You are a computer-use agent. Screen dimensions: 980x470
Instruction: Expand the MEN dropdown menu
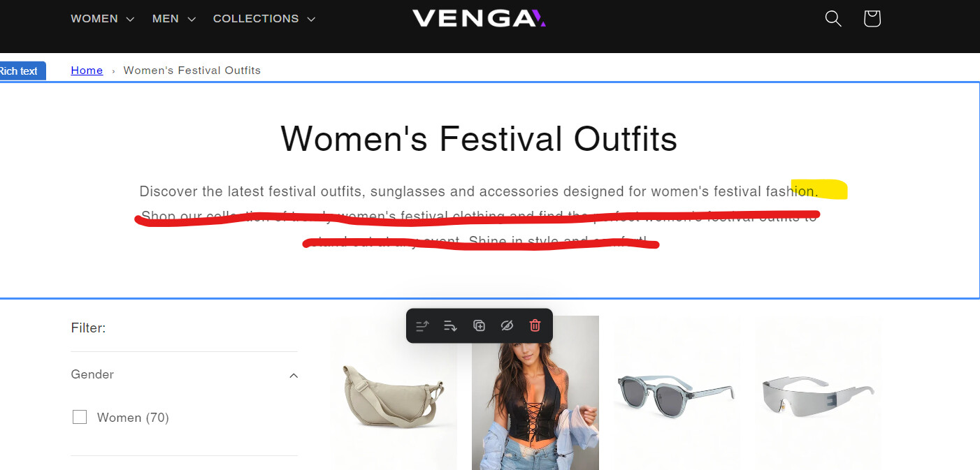point(174,19)
